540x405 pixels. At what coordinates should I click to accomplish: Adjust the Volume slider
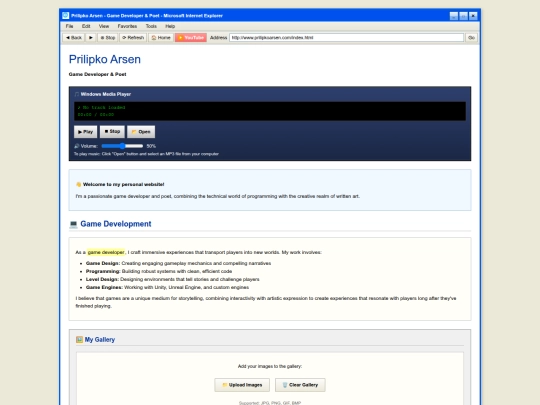[x=122, y=146]
